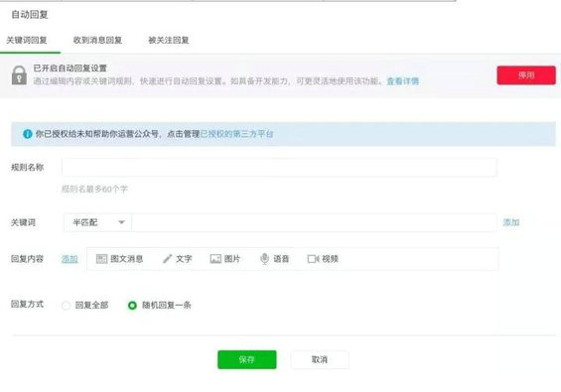Image resolution: width=561 pixels, height=392 pixels.
Task: Open the 查看详情 link
Action: pos(403,81)
